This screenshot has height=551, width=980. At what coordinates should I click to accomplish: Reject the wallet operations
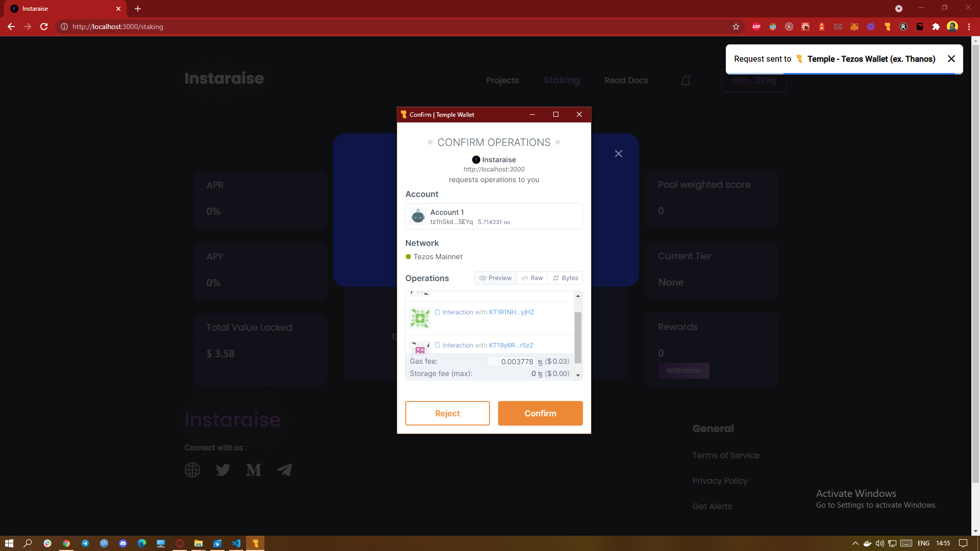tap(447, 413)
